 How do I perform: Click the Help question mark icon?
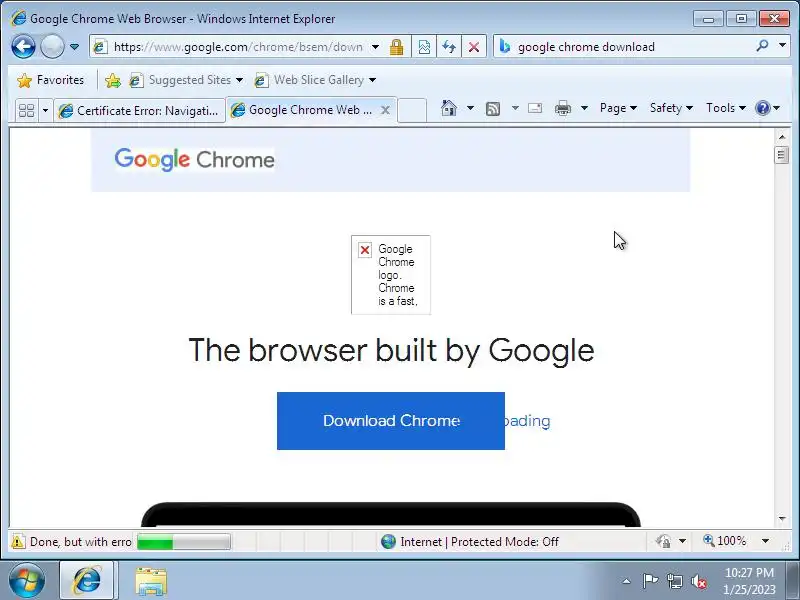763,108
